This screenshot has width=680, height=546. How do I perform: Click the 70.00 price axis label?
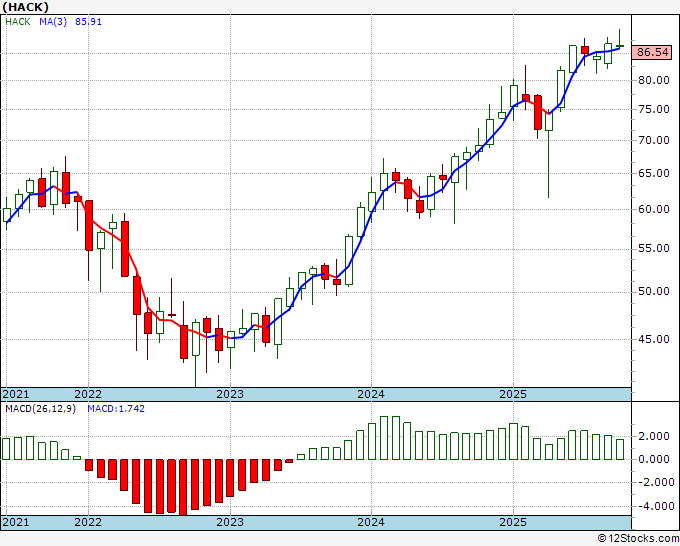pyautogui.click(x=654, y=140)
